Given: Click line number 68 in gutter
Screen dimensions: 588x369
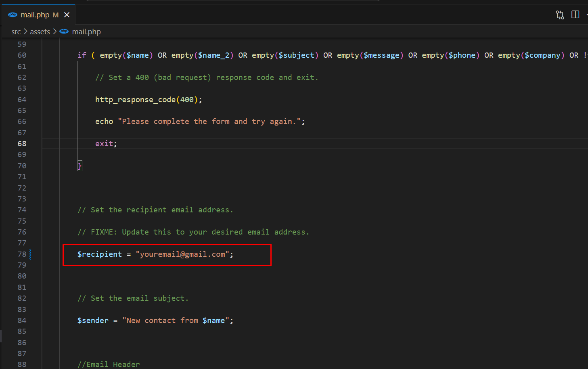Looking at the screenshot, I should tap(22, 144).
